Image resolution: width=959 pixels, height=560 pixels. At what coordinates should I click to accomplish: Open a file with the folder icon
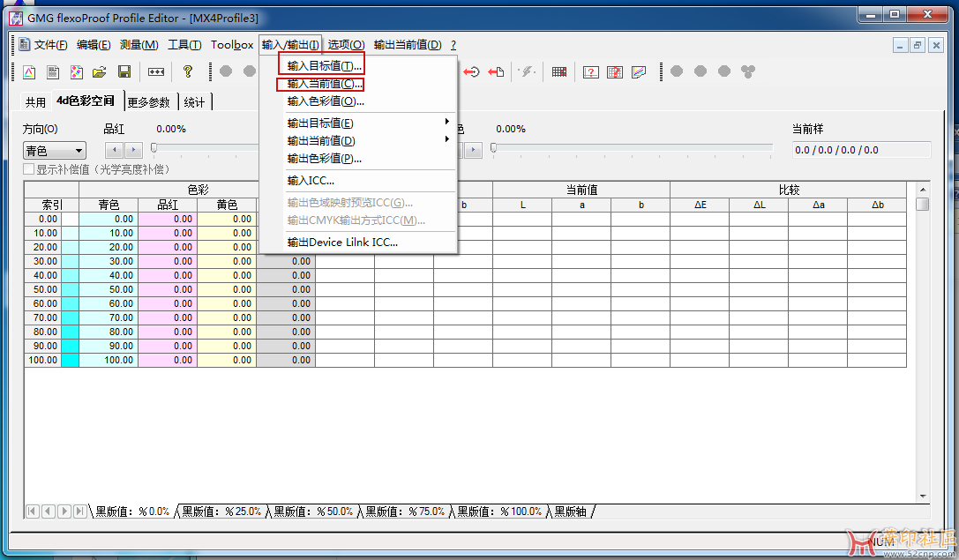click(x=100, y=72)
